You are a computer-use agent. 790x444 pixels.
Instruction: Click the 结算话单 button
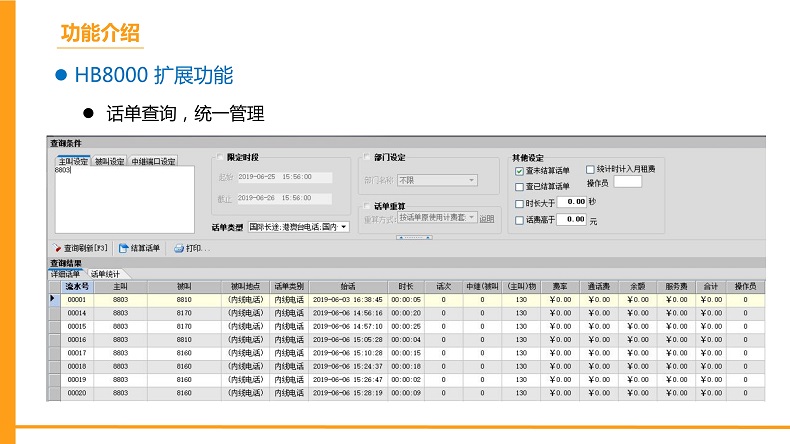[140, 248]
